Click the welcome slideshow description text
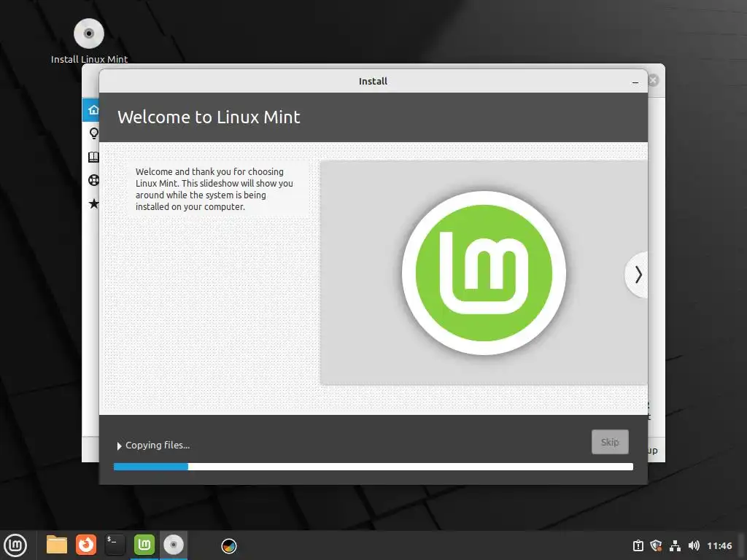Image resolution: width=747 pixels, height=560 pixels. point(214,189)
